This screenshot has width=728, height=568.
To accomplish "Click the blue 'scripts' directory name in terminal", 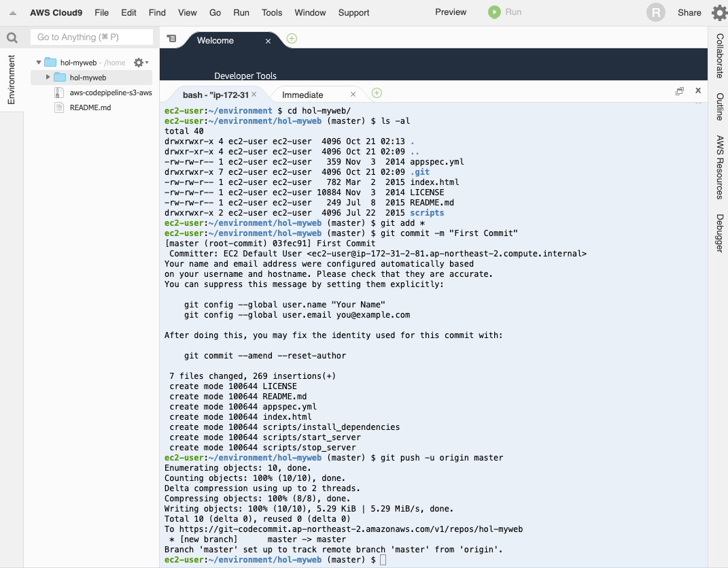I will pos(427,213).
